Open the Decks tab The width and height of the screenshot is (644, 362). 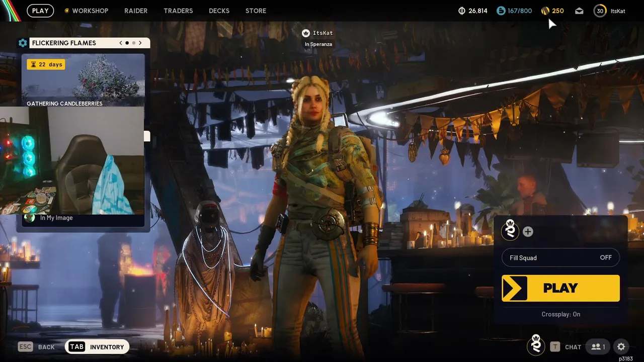click(219, 11)
